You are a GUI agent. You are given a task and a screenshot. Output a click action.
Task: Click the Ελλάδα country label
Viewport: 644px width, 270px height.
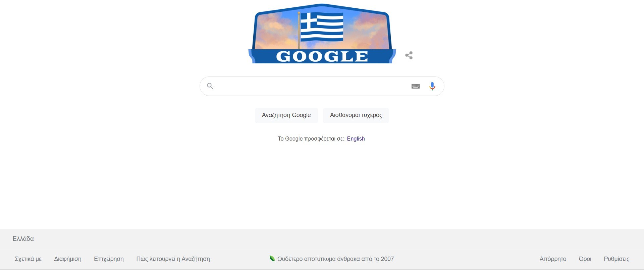(23, 239)
